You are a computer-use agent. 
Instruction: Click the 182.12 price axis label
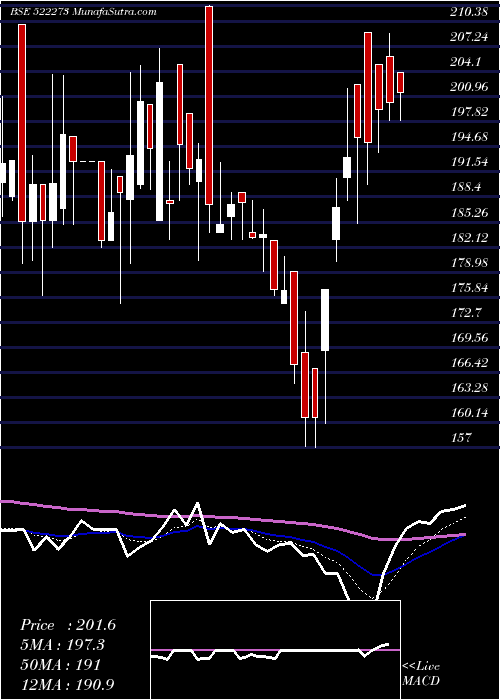point(469,238)
